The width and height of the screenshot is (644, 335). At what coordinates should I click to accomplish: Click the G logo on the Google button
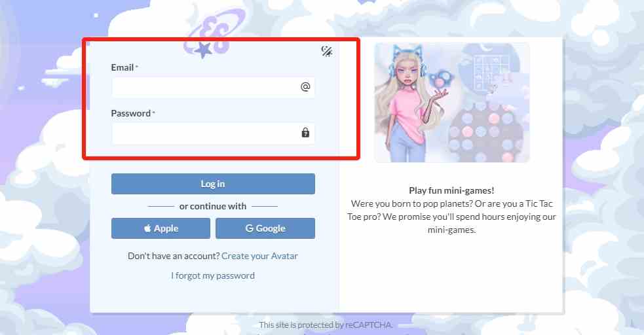(x=250, y=228)
